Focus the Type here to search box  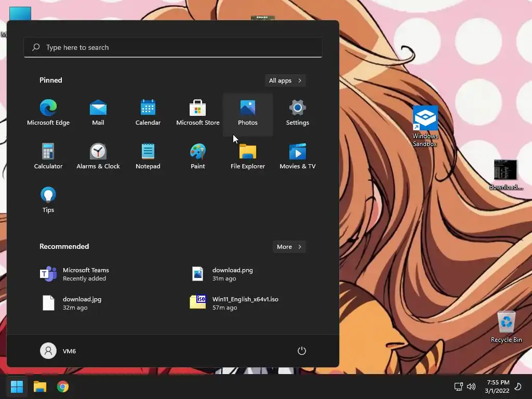click(173, 47)
